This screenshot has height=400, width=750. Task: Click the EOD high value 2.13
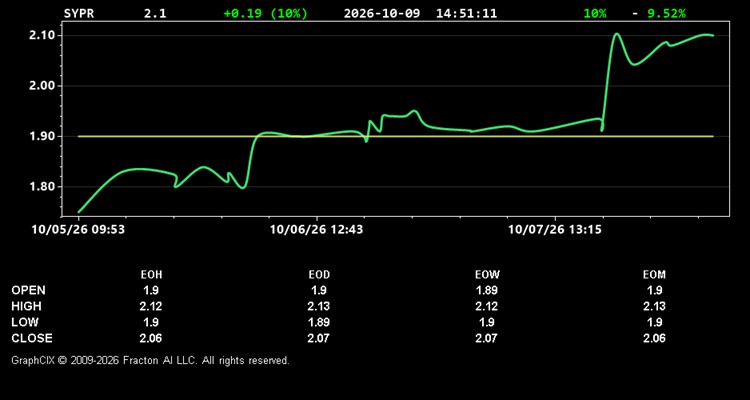[x=320, y=306]
